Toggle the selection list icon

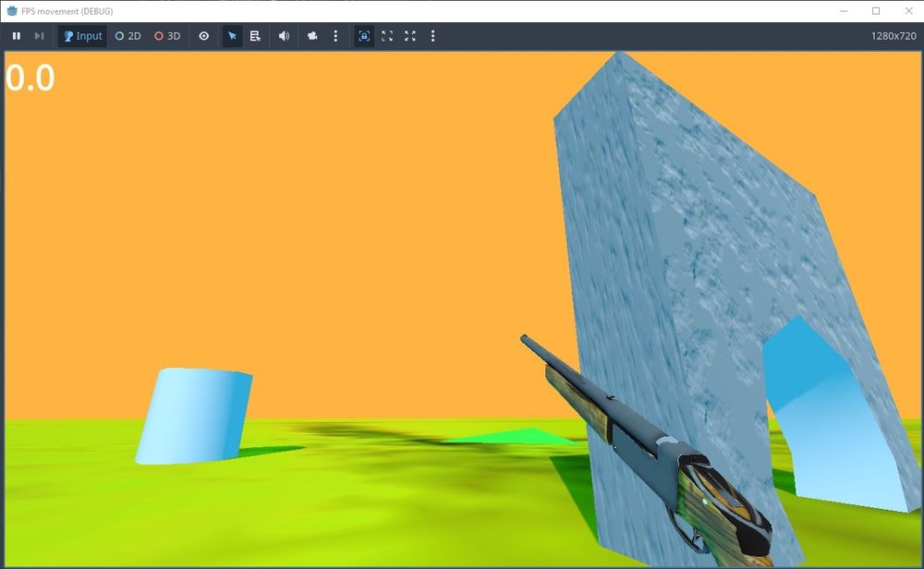(x=256, y=36)
